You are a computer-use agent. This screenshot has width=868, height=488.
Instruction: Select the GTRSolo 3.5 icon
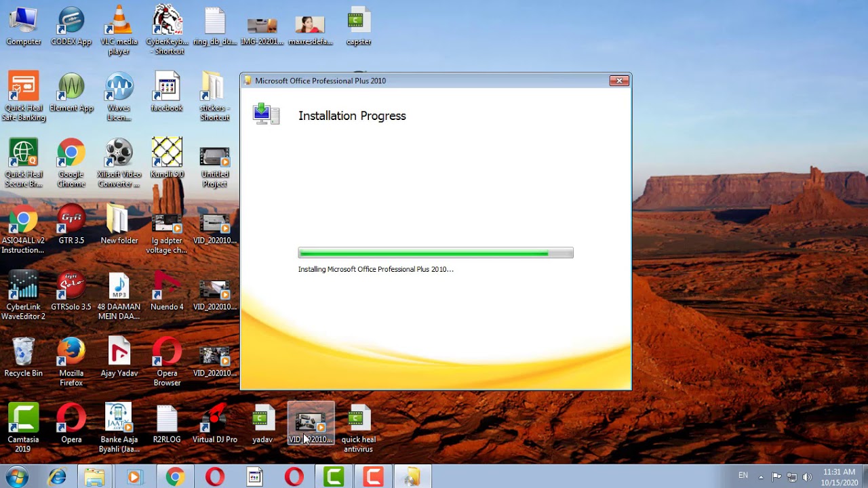[x=71, y=291]
